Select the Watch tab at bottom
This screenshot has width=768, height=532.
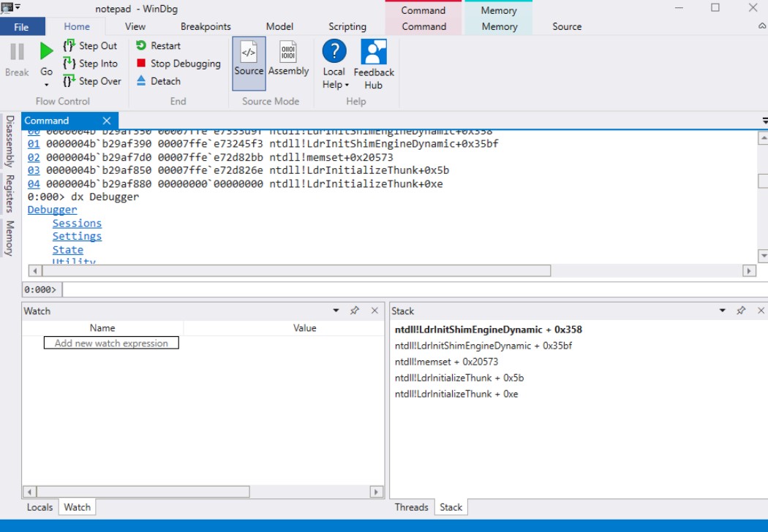coord(78,507)
